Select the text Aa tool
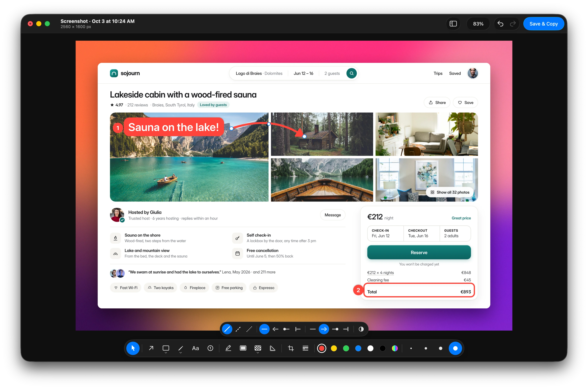The height and width of the screenshot is (389, 588). tap(195, 348)
